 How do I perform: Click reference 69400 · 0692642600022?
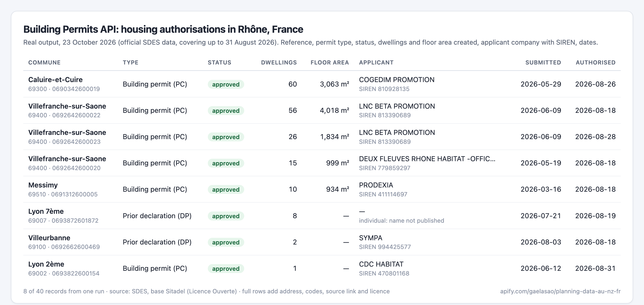[x=64, y=115]
